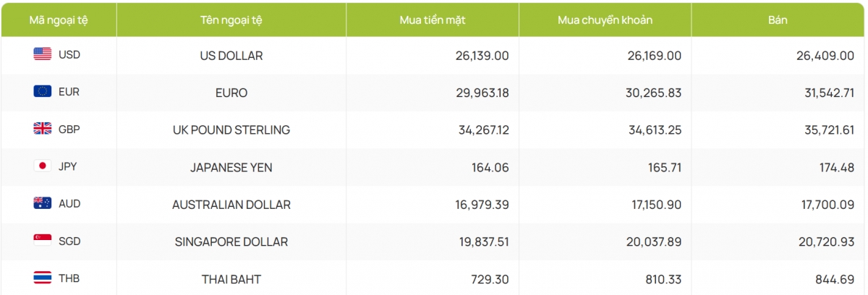This screenshot has height=295, width=868.
Task: Select the JAPANESE YEN name cell
Action: (231, 167)
